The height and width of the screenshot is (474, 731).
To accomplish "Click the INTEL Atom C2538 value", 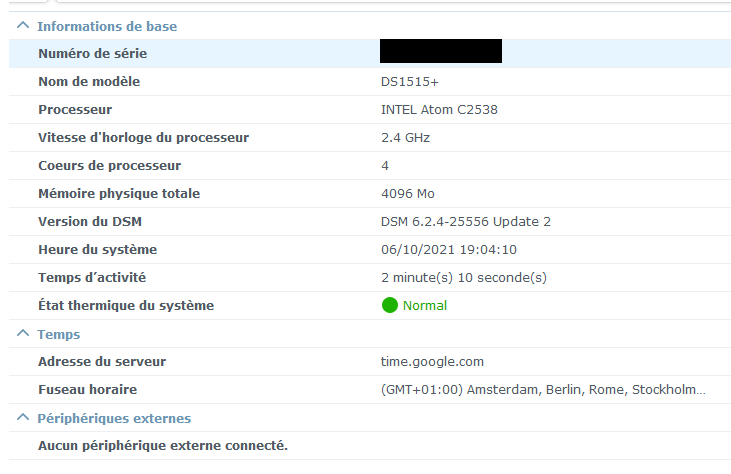I will click(x=439, y=110).
